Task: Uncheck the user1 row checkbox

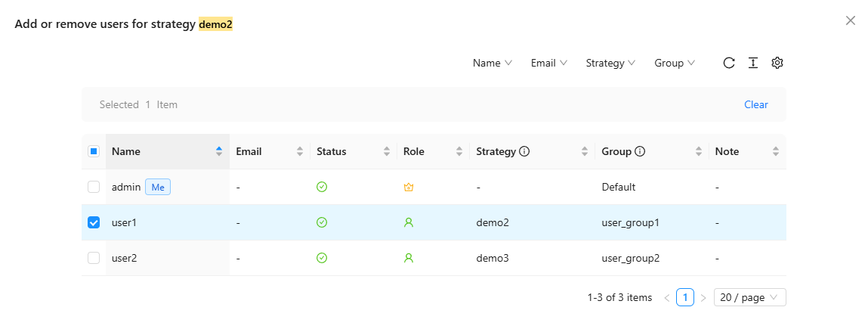Action: (94, 222)
